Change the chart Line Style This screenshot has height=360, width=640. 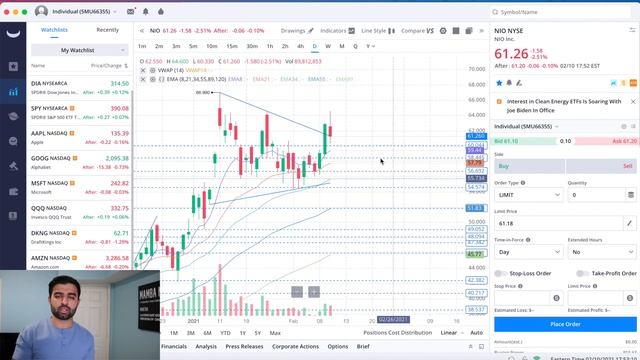point(378,31)
